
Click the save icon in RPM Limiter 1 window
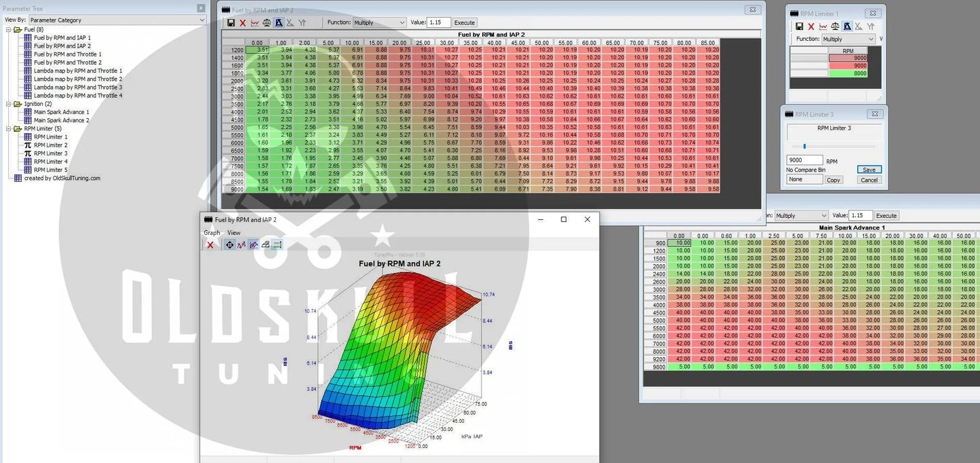(800, 26)
